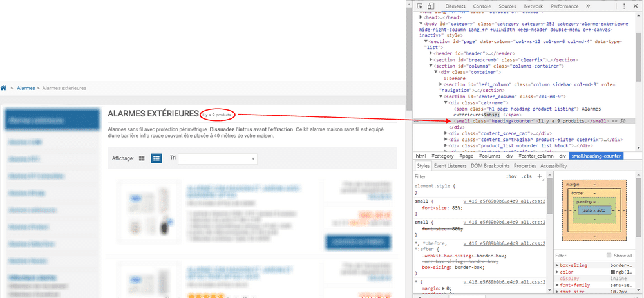The image size is (644, 298).
Task: Collapse the div.container node
Action: click(x=436, y=72)
